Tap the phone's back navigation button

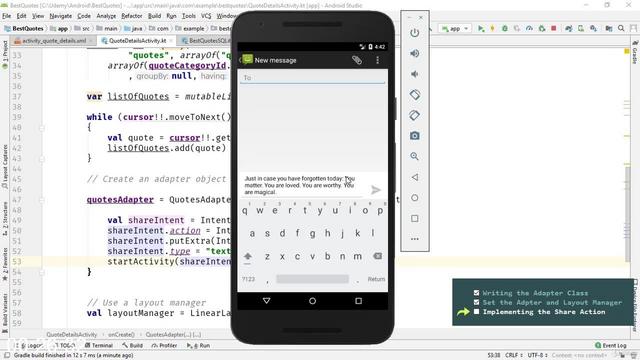point(267,301)
